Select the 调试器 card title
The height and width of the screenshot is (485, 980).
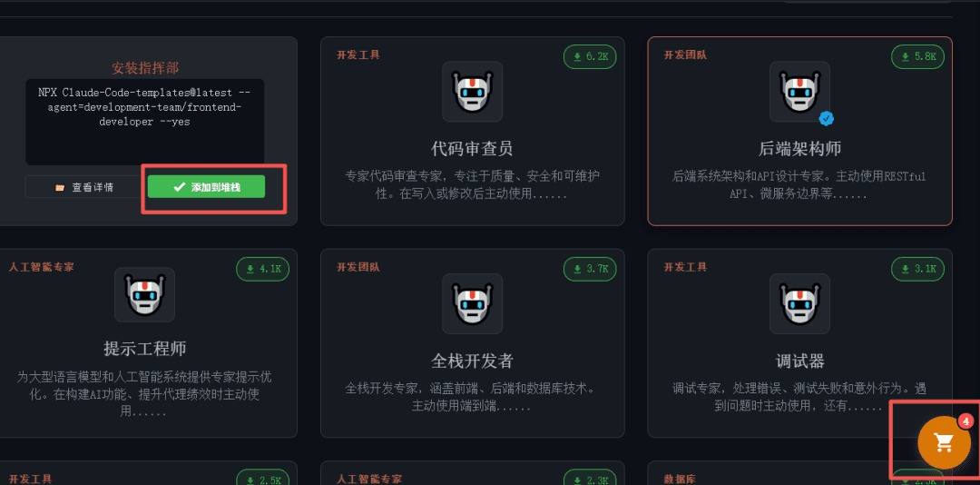tap(799, 361)
